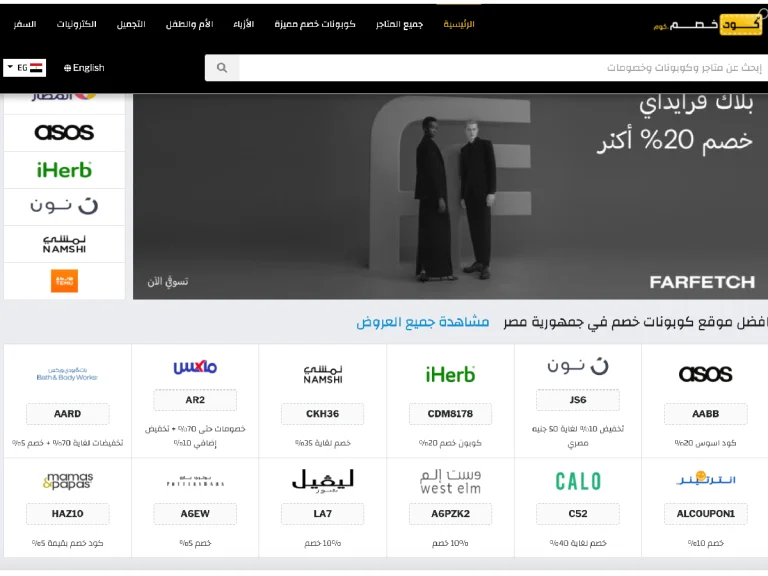Select Temu orange logo in sidebar
768x576 pixels.
[64, 281]
